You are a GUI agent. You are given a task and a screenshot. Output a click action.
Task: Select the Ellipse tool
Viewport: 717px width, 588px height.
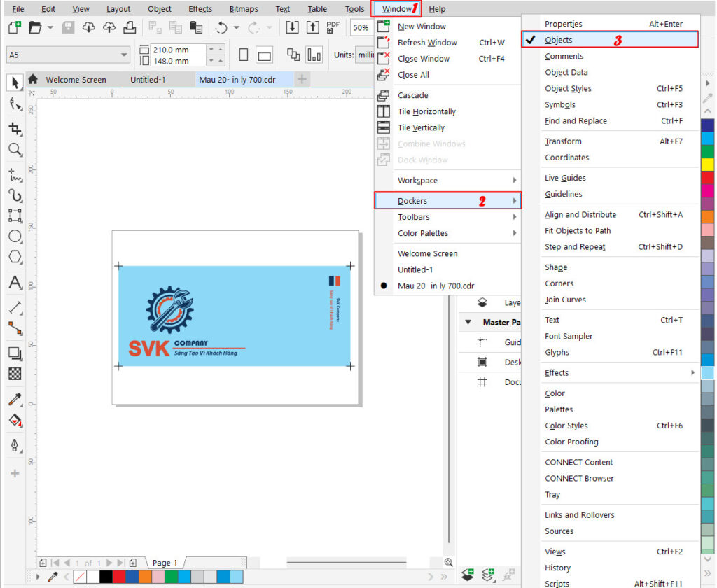point(14,237)
